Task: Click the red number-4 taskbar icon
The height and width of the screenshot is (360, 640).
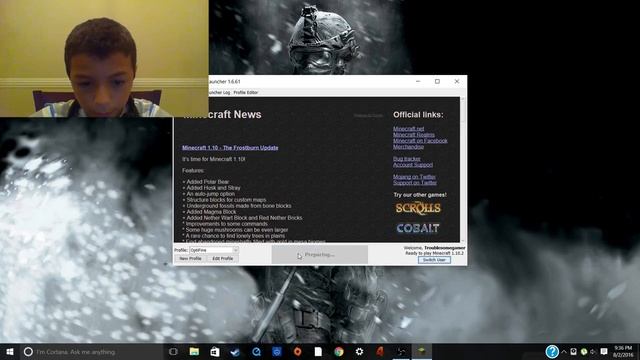Action: click(380, 351)
